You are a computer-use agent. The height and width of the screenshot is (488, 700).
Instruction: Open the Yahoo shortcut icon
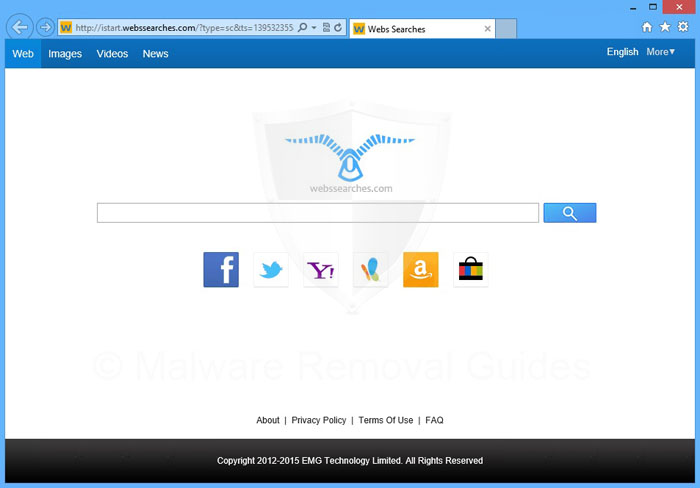tap(321, 270)
